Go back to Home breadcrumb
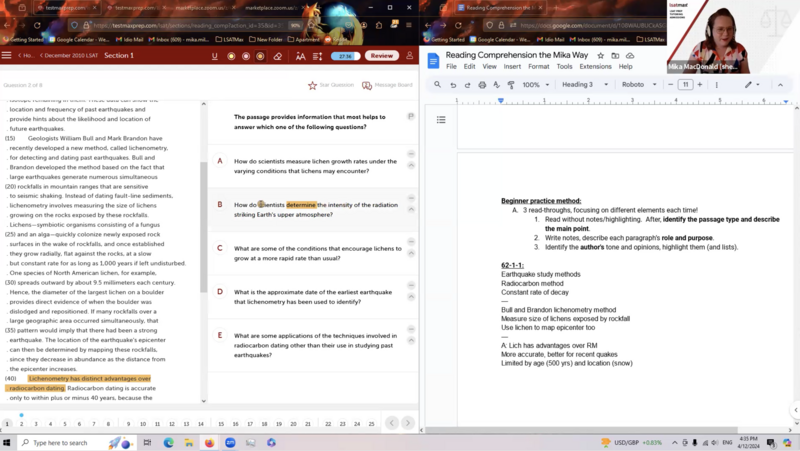This screenshot has height=451, width=800. (x=26, y=56)
